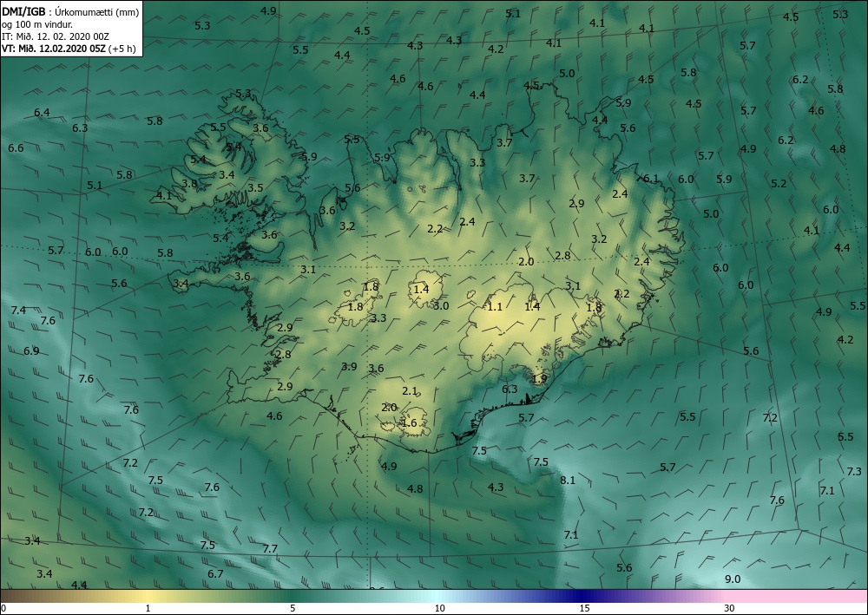Click the 3.9 value on the map

click(x=349, y=367)
